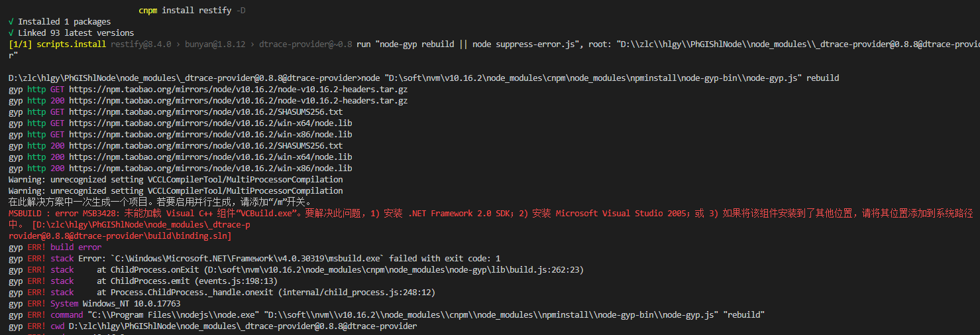
Task: Click the MSB3428 error code text
Action: click(x=100, y=214)
